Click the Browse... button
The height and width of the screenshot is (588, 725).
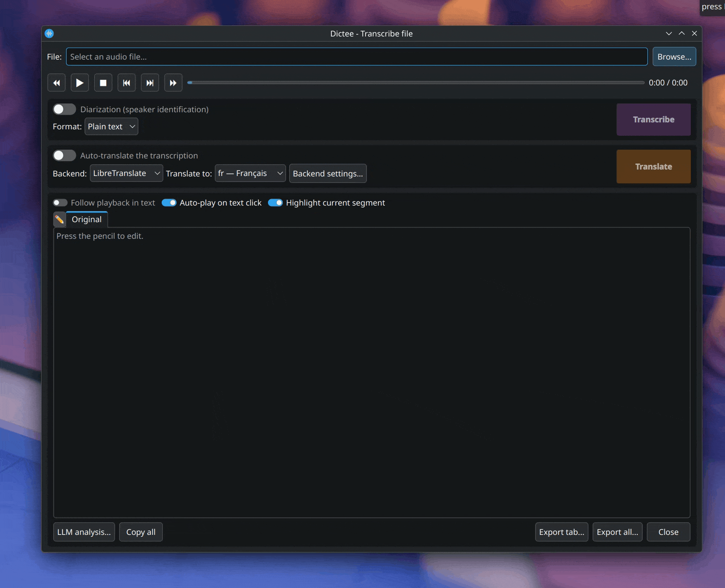[674, 57]
